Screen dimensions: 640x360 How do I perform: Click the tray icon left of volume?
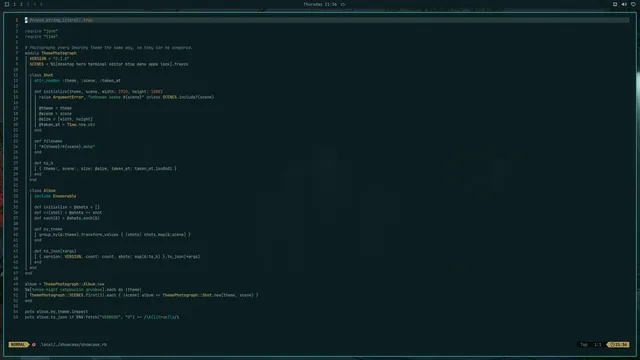(x=615, y=4)
